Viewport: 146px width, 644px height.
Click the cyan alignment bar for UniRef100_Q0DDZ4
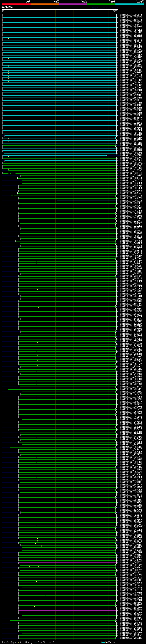tap(87, 201)
